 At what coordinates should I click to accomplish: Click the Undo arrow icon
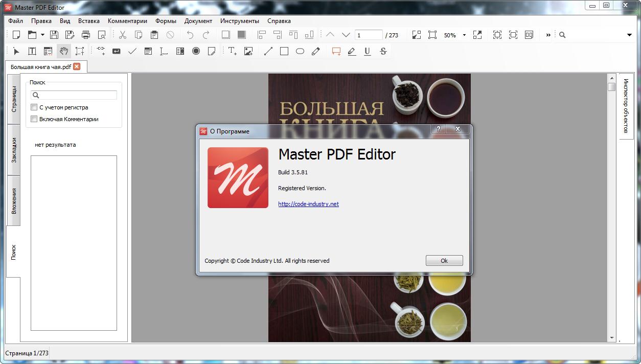pyautogui.click(x=190, y=35)
